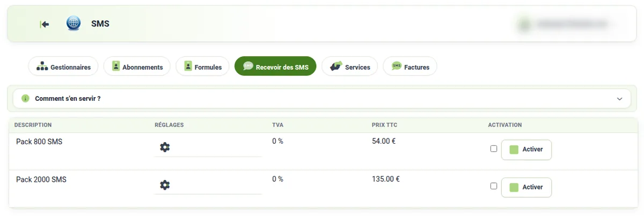This screenshot has height=221, width=644.
Task: Tick the checkbox for Pack 800 SMS
Action: click(494, 149)
